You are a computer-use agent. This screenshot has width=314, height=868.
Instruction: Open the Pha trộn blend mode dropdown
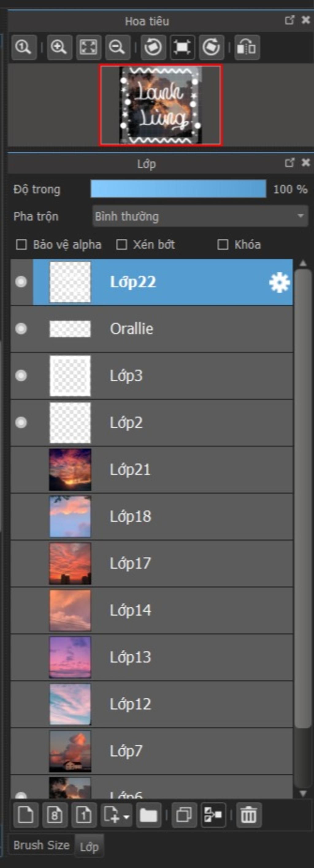pos(200,216)
